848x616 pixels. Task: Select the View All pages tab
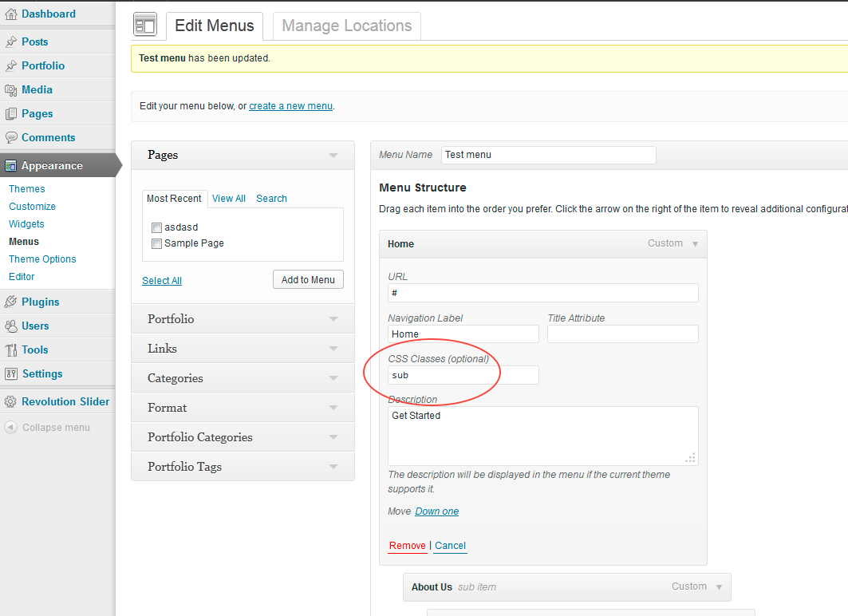click(x=229, y=199)
